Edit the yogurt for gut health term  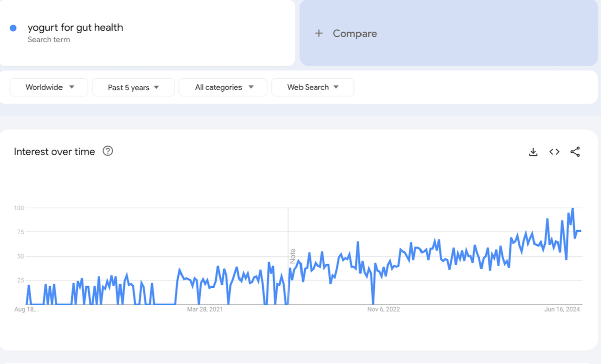[75, 27]
